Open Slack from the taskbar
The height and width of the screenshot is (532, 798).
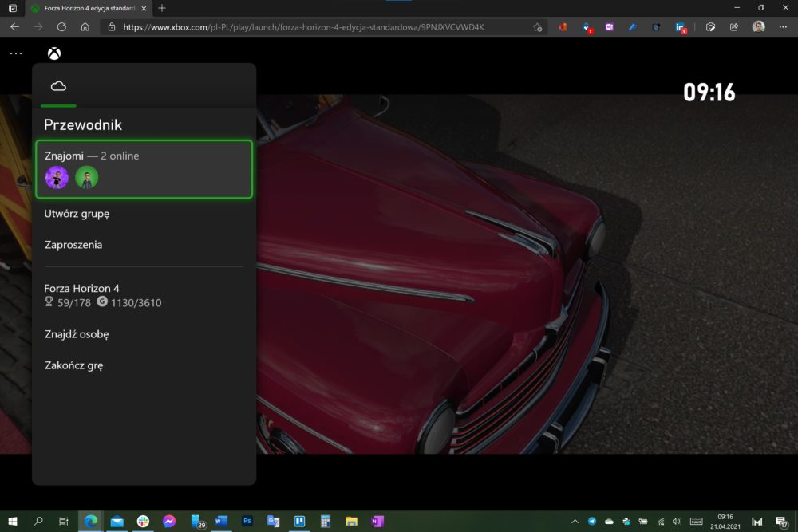[x=143, y=522]
